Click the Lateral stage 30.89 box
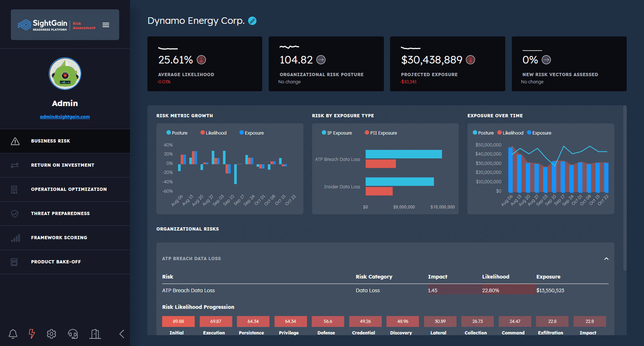The image size is (644, 346). click(x=440, y=321)
